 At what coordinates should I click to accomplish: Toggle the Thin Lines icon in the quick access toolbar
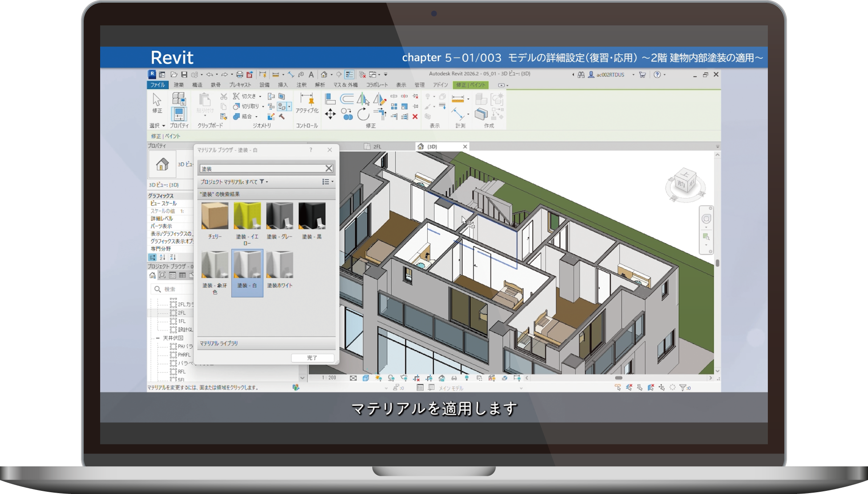(x=349, y=75)
